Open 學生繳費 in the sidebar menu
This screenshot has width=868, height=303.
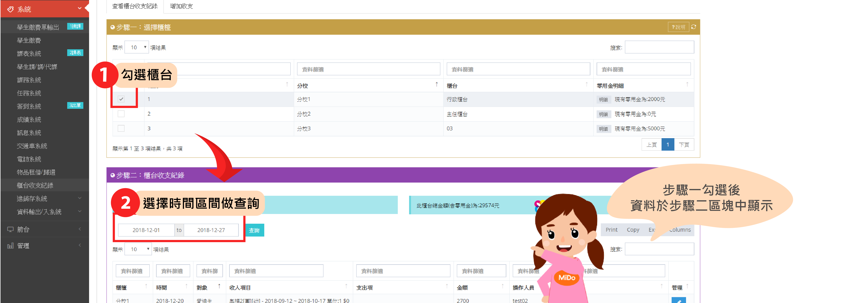point(29,40)
